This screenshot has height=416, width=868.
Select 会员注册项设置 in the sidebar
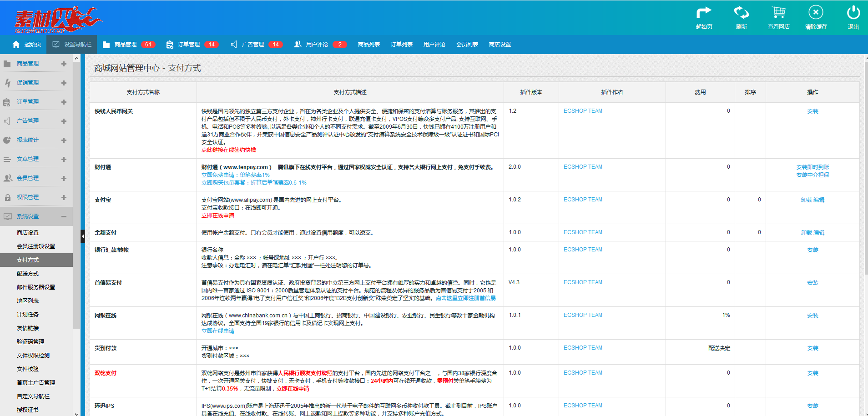click(36, 246)
